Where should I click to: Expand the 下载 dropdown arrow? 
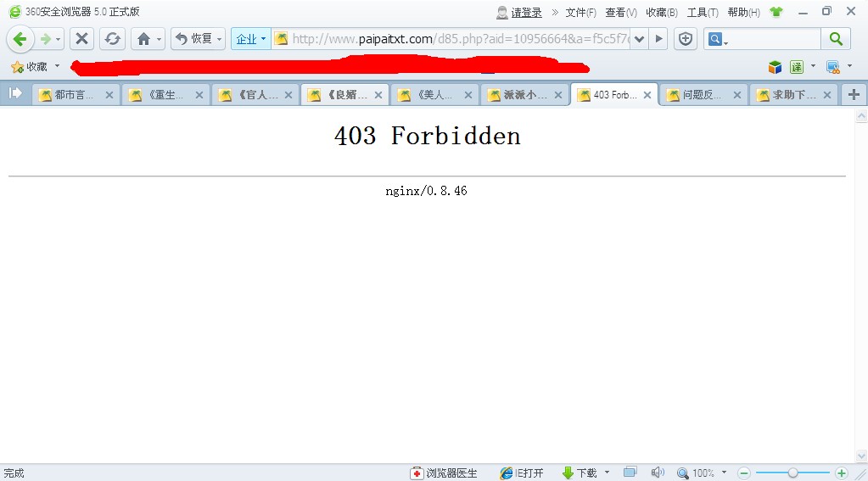click(607, 473)
